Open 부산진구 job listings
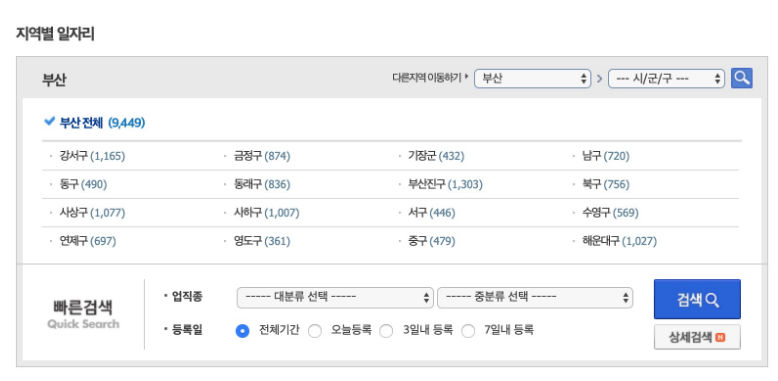This screenshot has width=778, height=381. click(x=445, y=185)
